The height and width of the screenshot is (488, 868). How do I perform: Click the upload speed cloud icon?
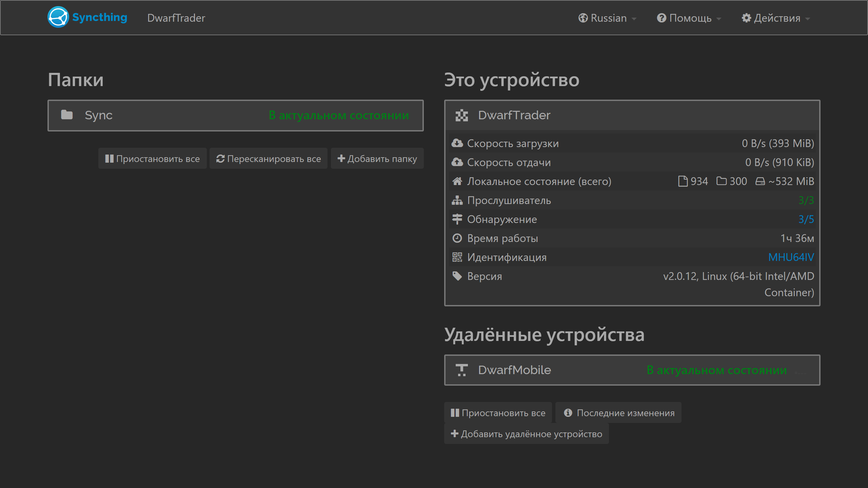458,162
